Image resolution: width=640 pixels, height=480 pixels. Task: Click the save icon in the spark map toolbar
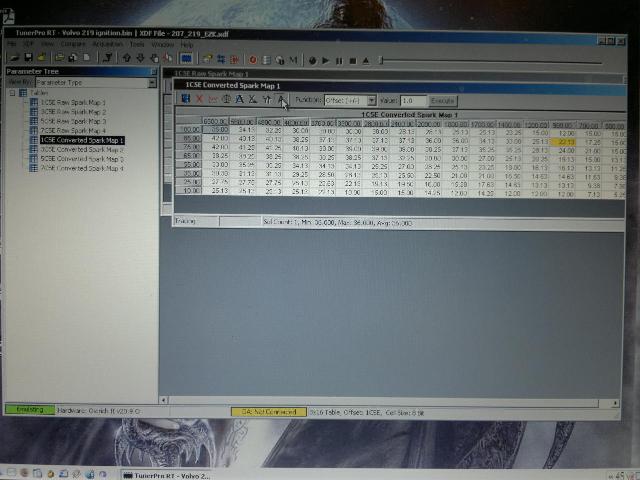pyautogui.click(x=185, y=100)
